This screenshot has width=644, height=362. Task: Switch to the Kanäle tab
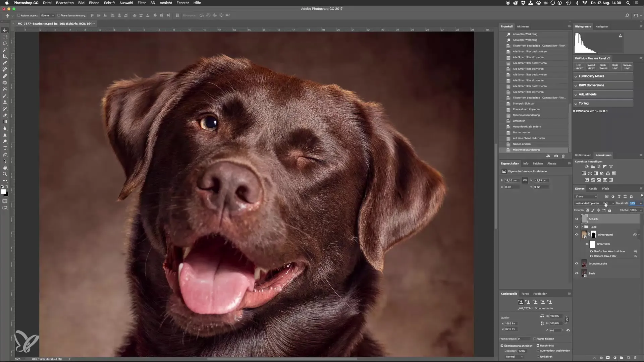(593, 189)
